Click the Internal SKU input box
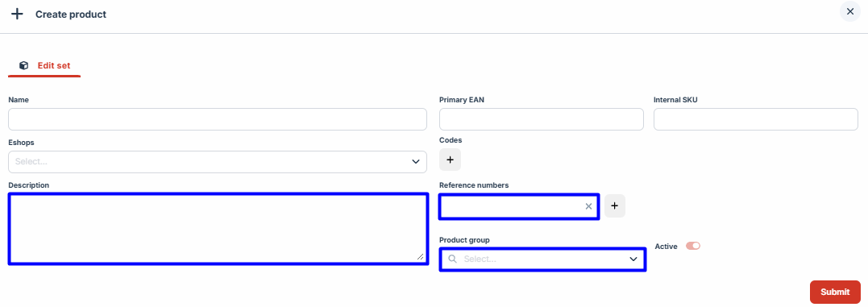This screenshot has height=307, width=868. [756, 119]
